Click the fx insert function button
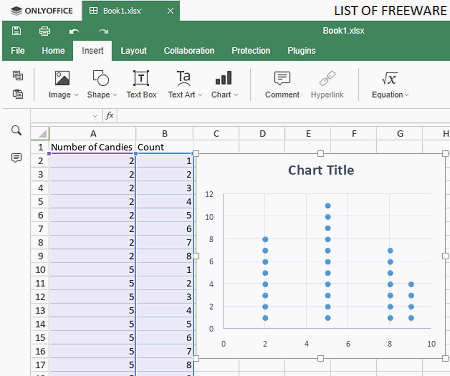The image size is (450, 376). coord(109,116)
